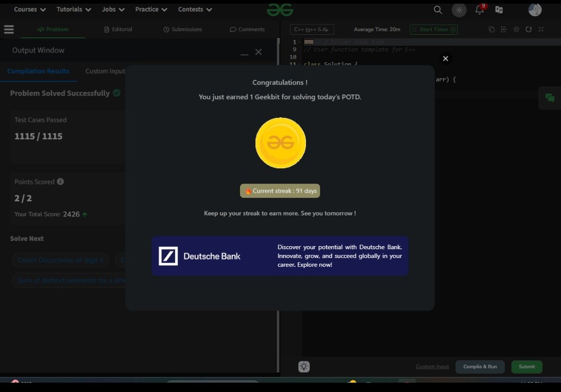Click the 'Solve Next' heading

27,238
